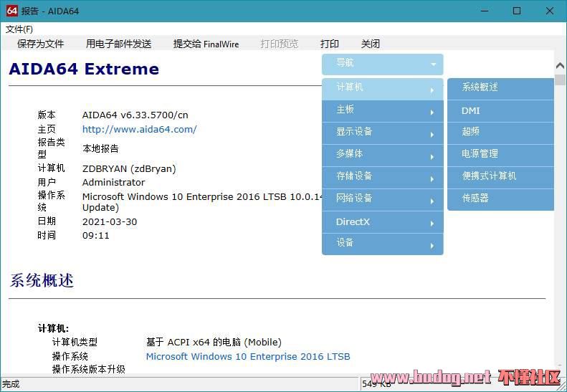The width and height of the screenshot is (567, 392).
Task: Select 设备 in navigation menu
Action: 383,244
